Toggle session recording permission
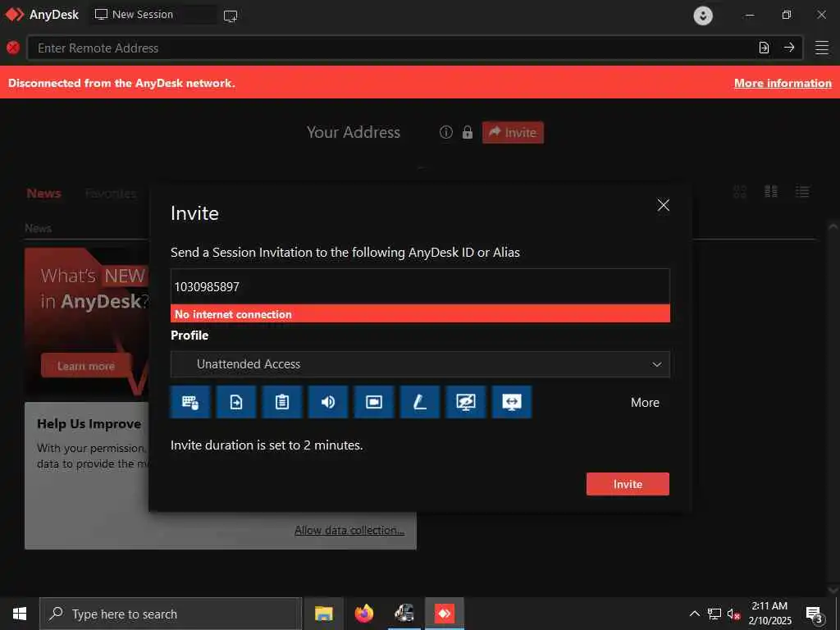The height and width of the screenshot is (630, 840). pyautogui.click(x=374, y=402)
